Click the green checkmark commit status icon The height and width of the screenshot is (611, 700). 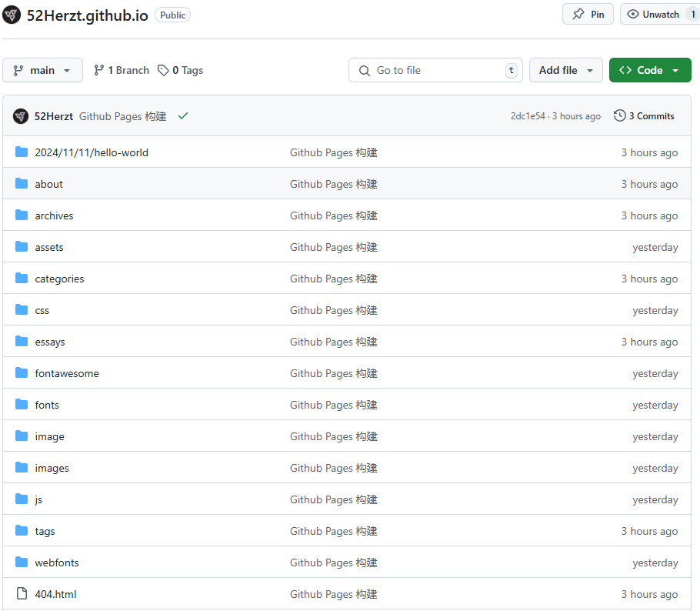(183, 116)
